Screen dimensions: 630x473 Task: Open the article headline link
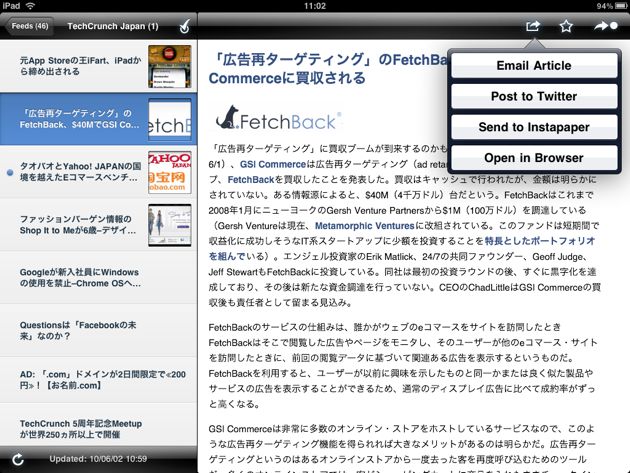point(327,69)
